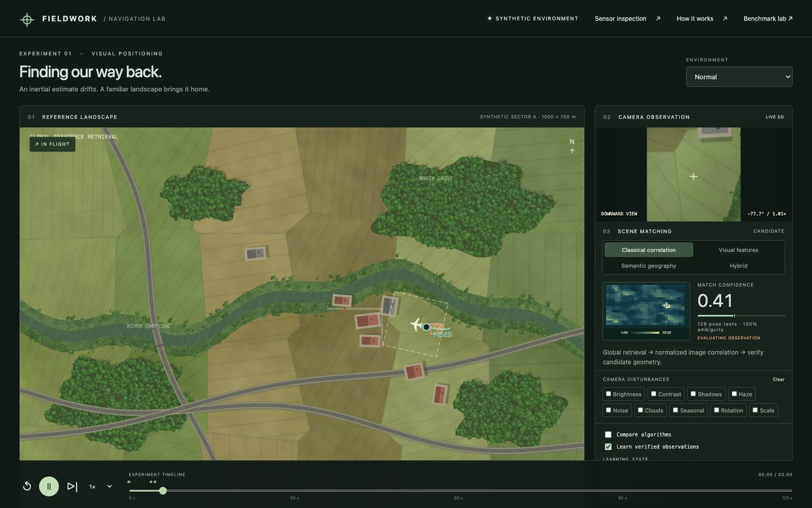
Task: Restart the experiment with the reset icon
Action: pos(27,487)
